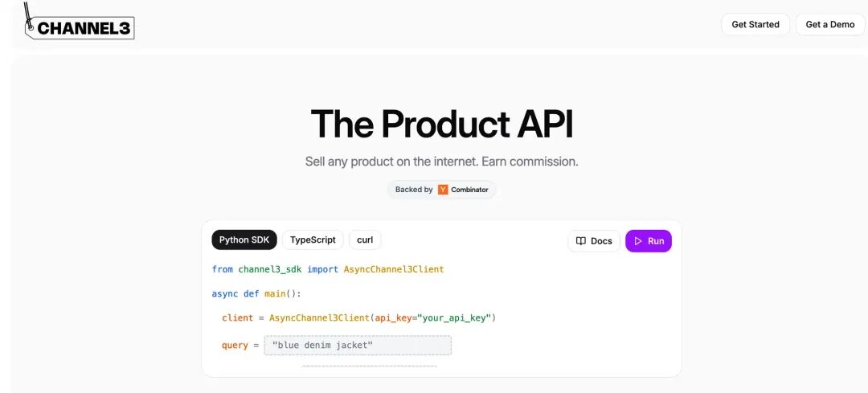Image resolution: width=868 pixels, height=393 pixels.
Task: Open the Docs button
Action: click(x=594, y=241)
